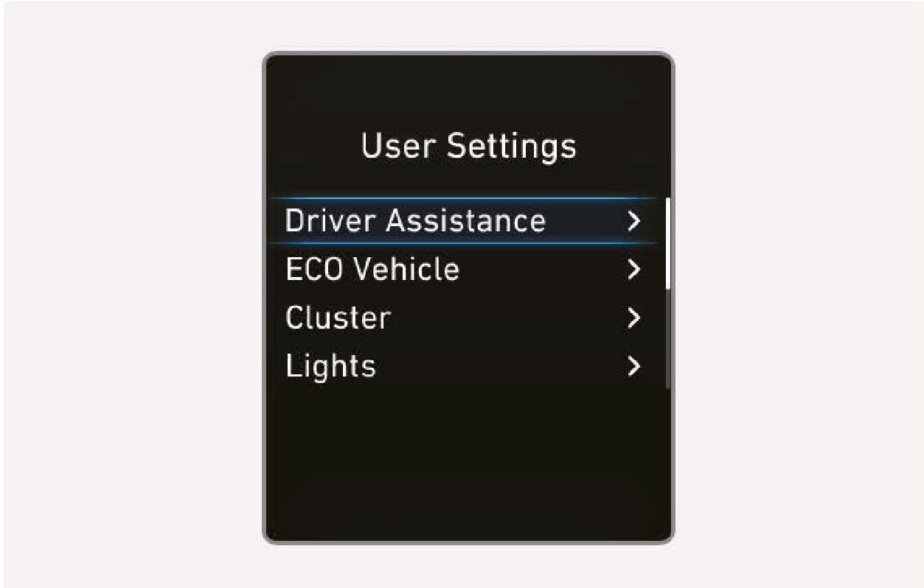Click the User Settings title heading
This screenshot has height=588, width=924.
(x=469, y=147)
